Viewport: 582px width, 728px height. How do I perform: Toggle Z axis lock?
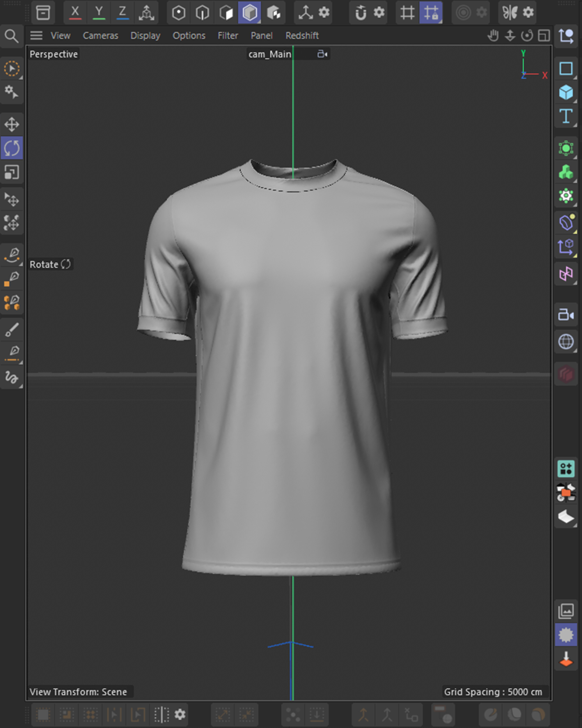click(x=123, y=13)
